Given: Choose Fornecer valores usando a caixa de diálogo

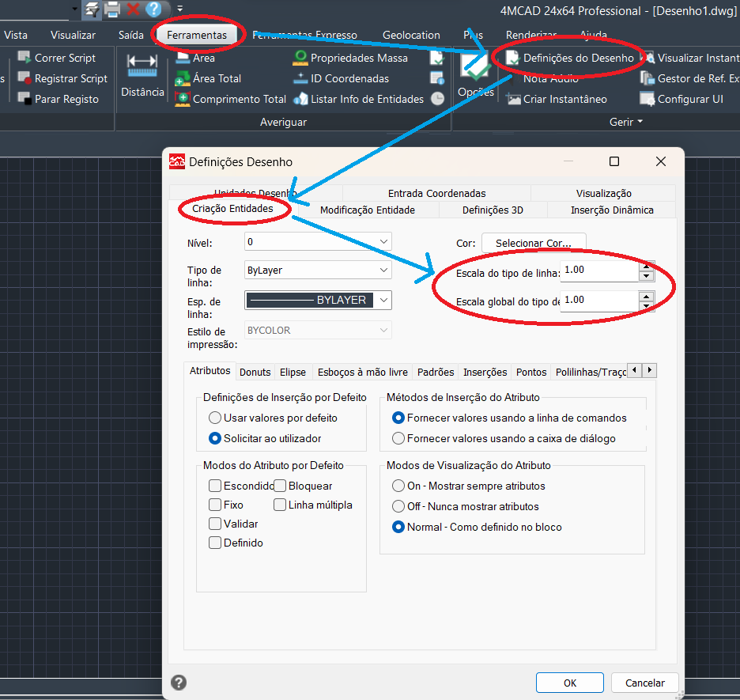Looking at the screenshot, I should 398,438.
